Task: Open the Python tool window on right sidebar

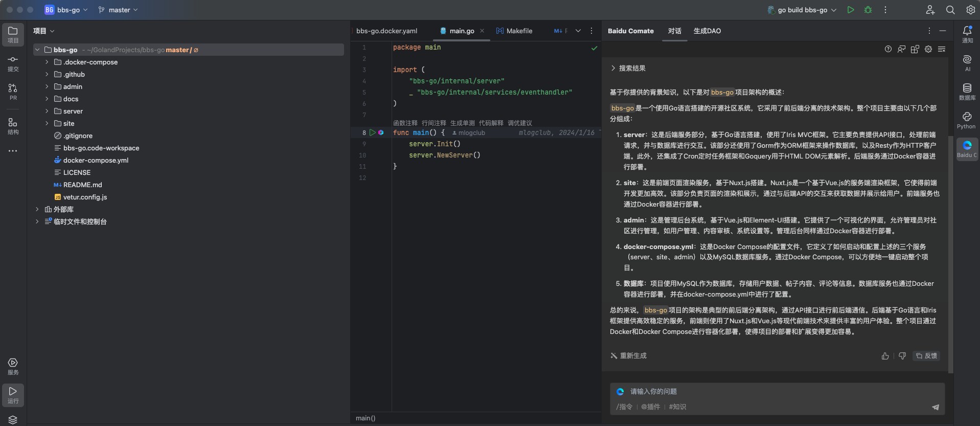Action: click(x=967, y=121)
